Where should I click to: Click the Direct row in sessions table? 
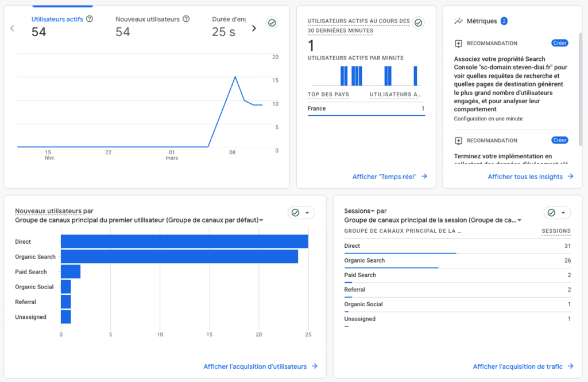pos(458,246)
